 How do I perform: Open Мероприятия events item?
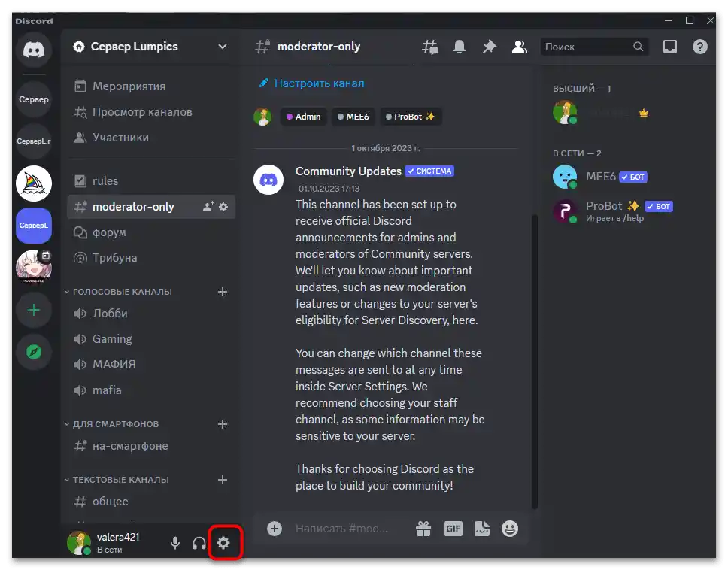pos(151,86)
